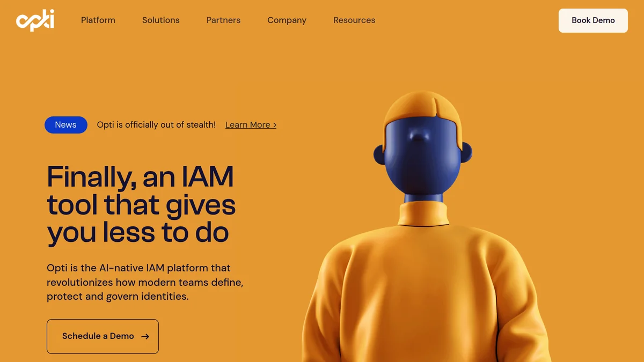Click the stealth announcement text
The width and height of the screenshot is (644, 362).
(156, 124)
